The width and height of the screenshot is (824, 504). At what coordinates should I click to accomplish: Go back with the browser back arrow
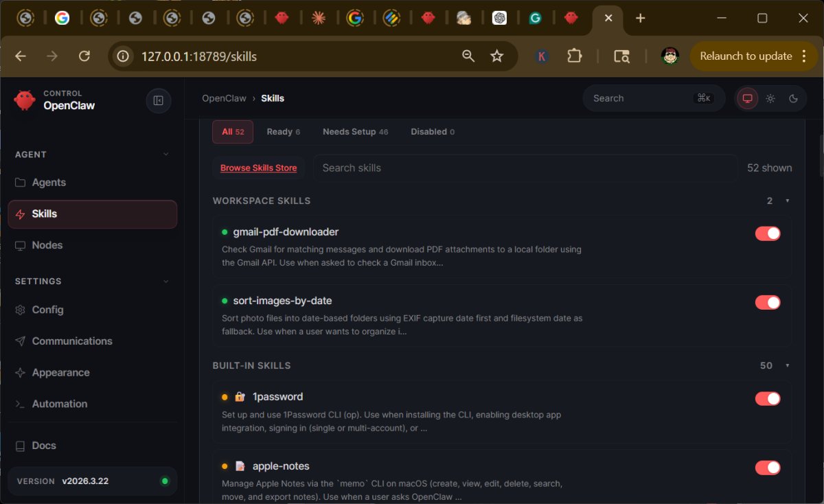tap(21, 56)
